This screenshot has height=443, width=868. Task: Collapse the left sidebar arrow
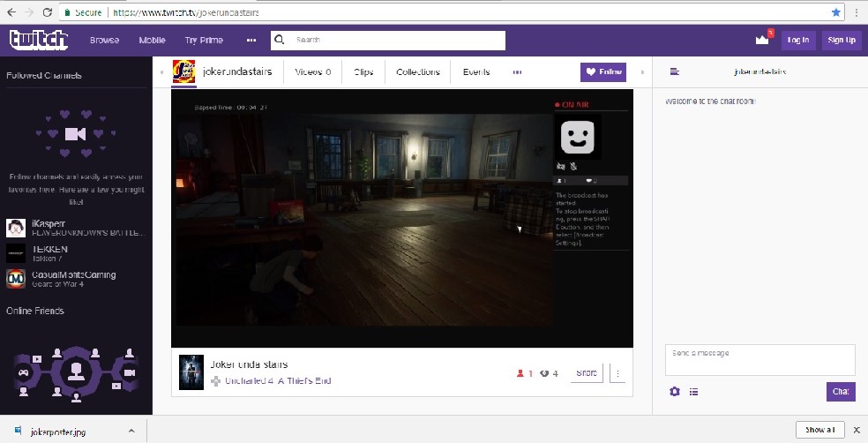click(161, 72)
